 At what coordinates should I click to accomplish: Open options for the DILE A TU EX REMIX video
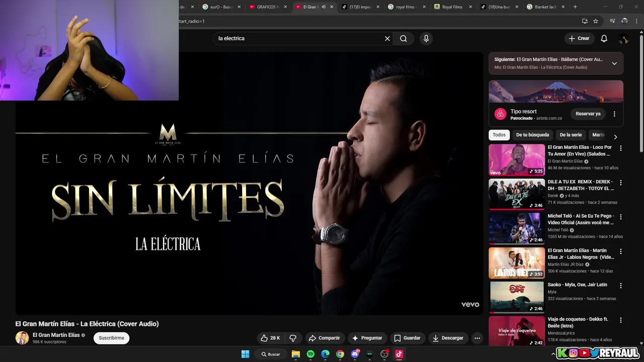click(620, 183)
